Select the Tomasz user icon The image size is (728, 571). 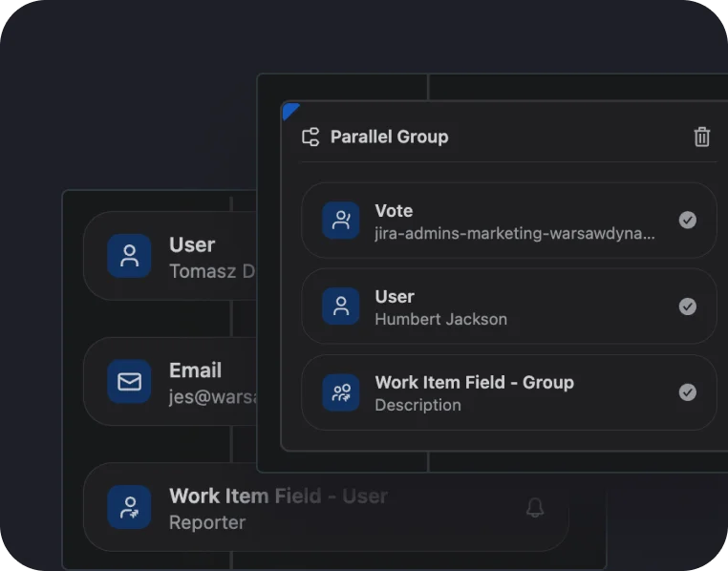click(129, 256)
